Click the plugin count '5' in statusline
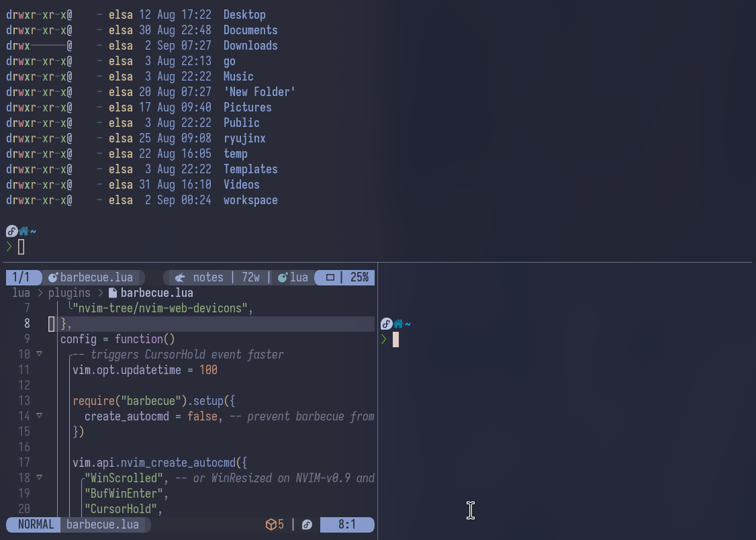This screenshot has width=756, height=540. coord(281,525)
